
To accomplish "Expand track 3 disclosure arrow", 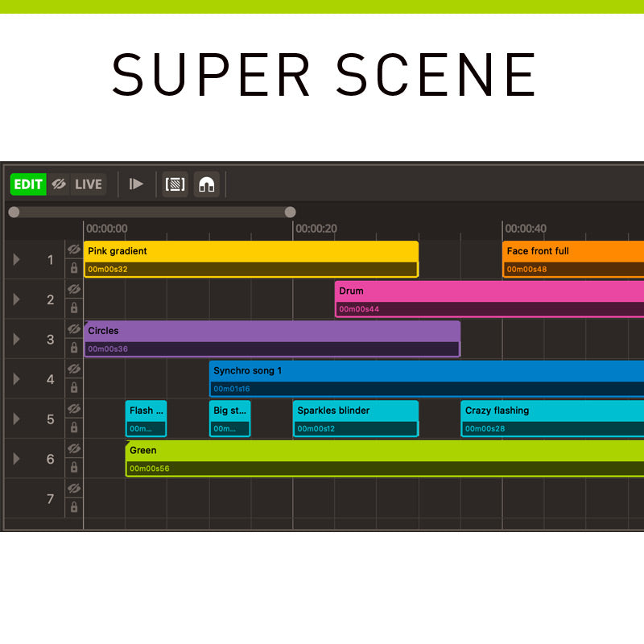I will 16,339.
